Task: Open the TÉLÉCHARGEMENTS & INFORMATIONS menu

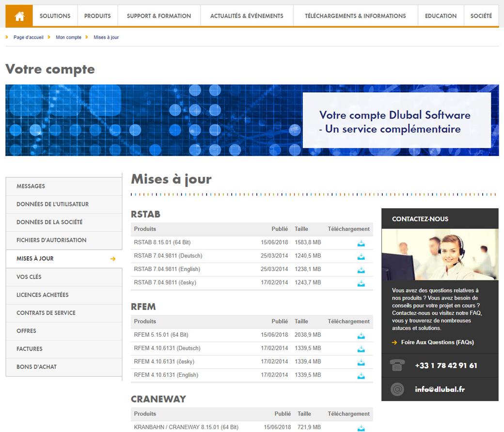Action: coord(354,15)
